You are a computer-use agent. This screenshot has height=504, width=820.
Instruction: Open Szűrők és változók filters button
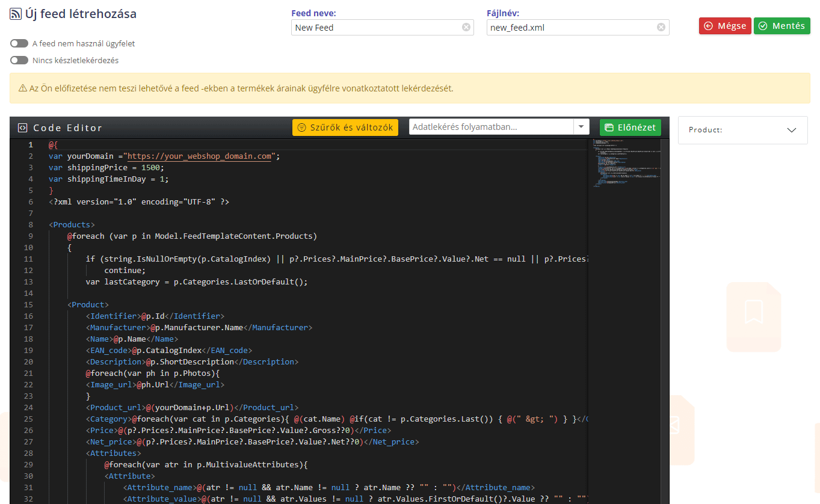(345, 128)
